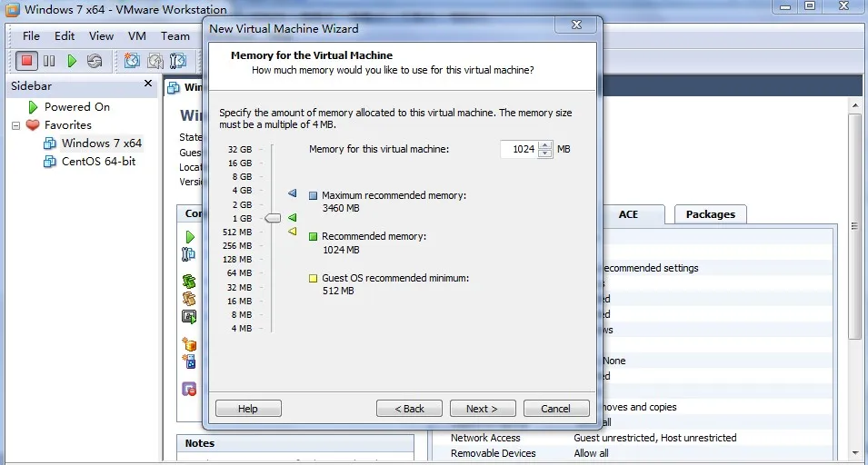Click the green recommended-memory arrow marker

293,218
